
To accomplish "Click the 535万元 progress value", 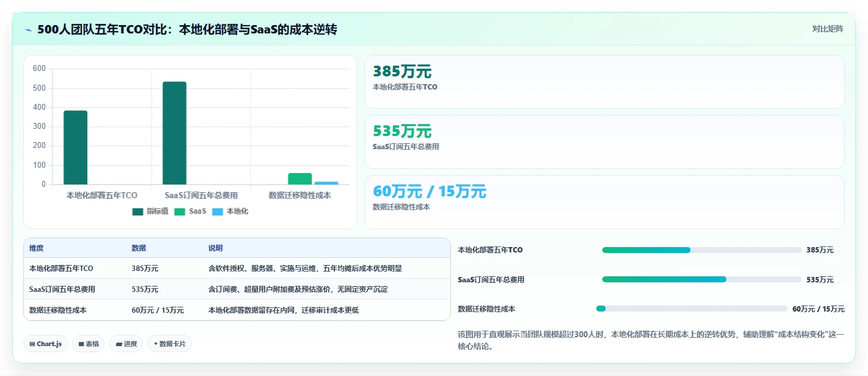I will click(x=820, y=279).
